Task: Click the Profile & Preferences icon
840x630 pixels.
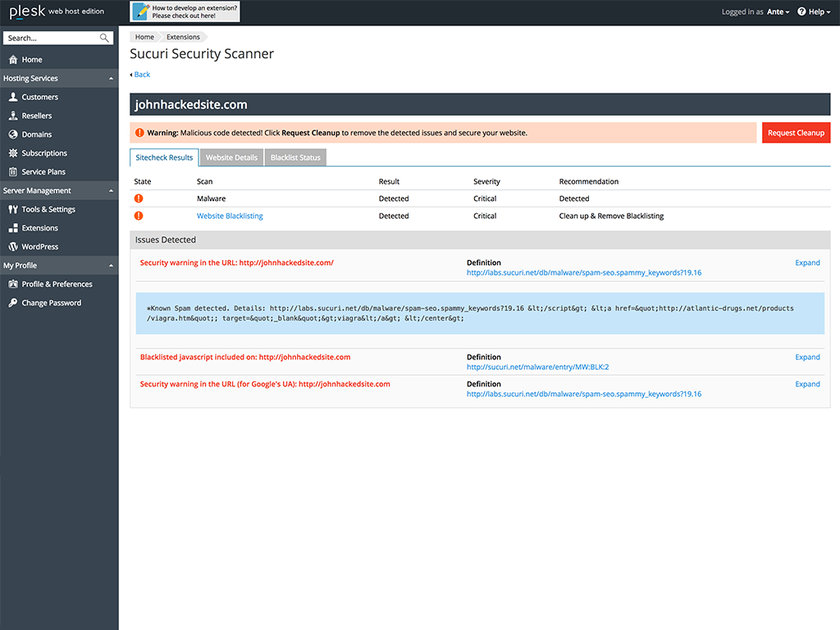Action: (13, 285)
